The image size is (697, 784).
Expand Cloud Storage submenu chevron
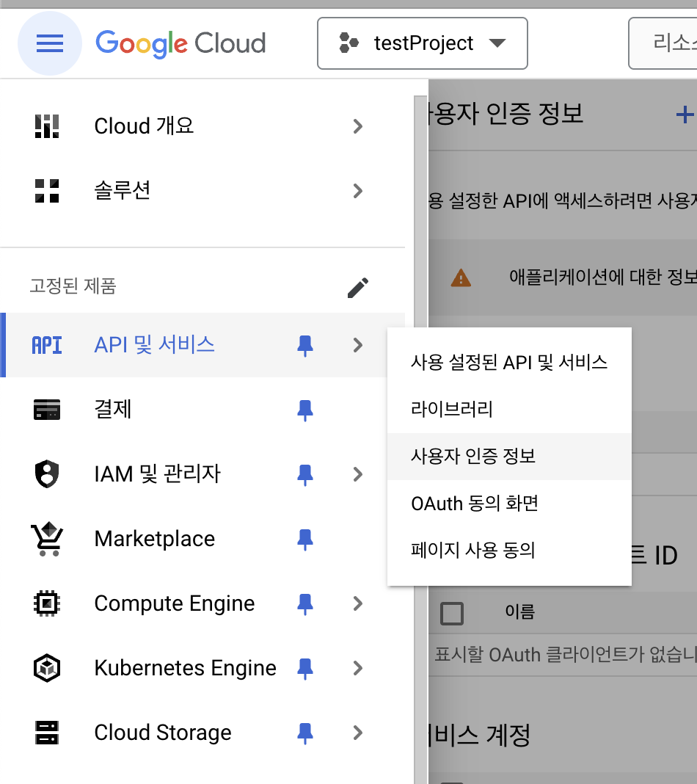357,733
